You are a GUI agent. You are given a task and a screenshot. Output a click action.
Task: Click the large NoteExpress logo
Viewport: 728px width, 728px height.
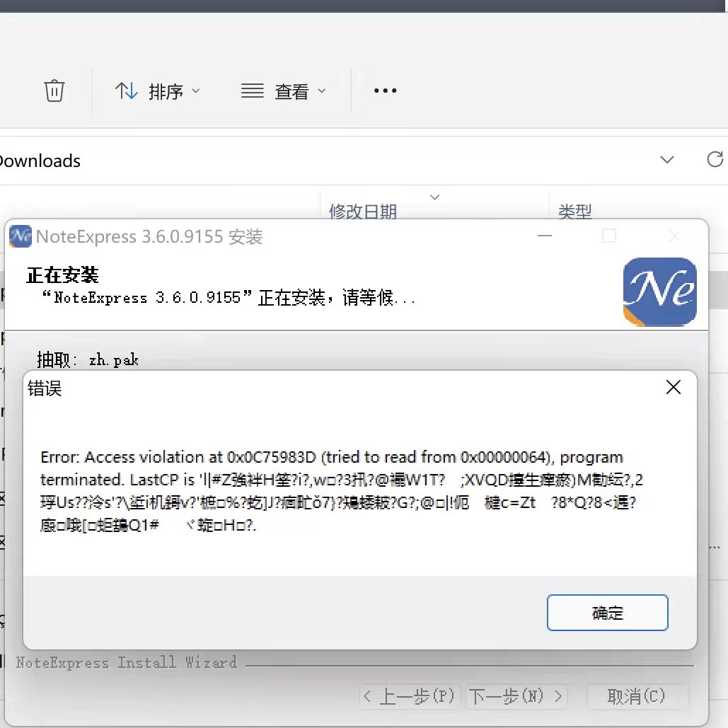[659, 291]
